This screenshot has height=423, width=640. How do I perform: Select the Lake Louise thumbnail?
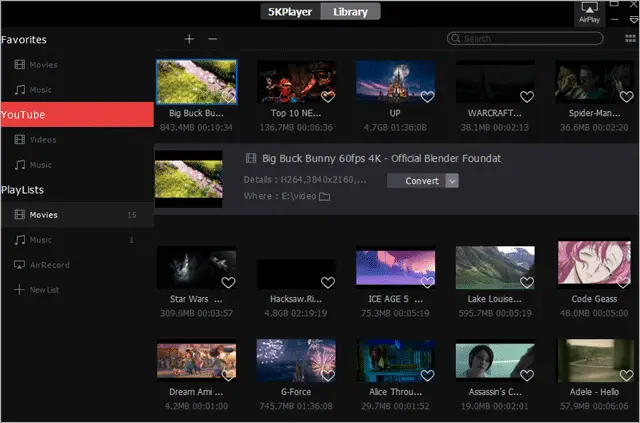pos(495,267)
